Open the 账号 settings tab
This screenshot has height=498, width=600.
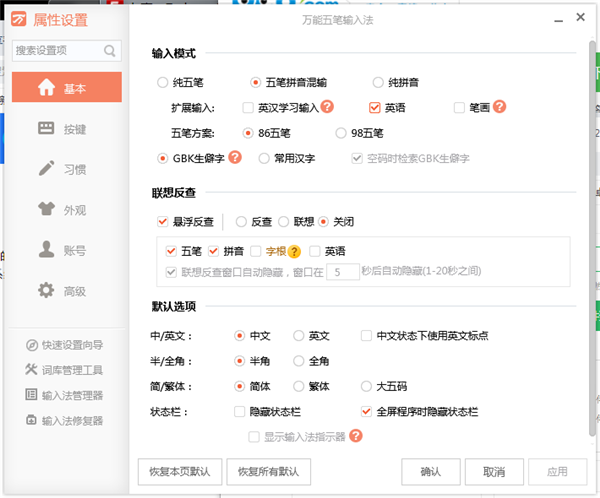tap(67, 250)
